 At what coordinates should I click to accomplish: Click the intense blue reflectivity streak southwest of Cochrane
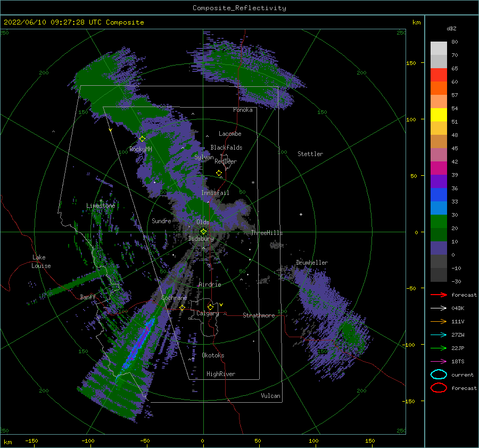137,344
